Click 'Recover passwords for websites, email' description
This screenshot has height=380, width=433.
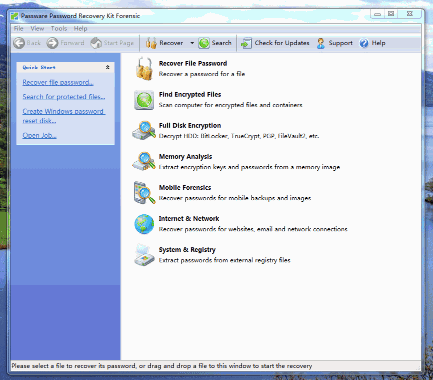pos(253,229)
